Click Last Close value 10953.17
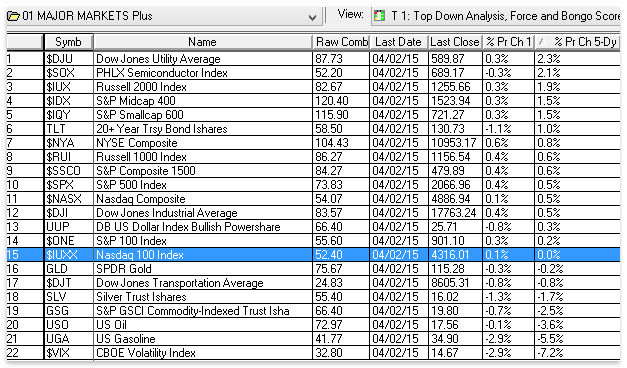 (453, 143)
